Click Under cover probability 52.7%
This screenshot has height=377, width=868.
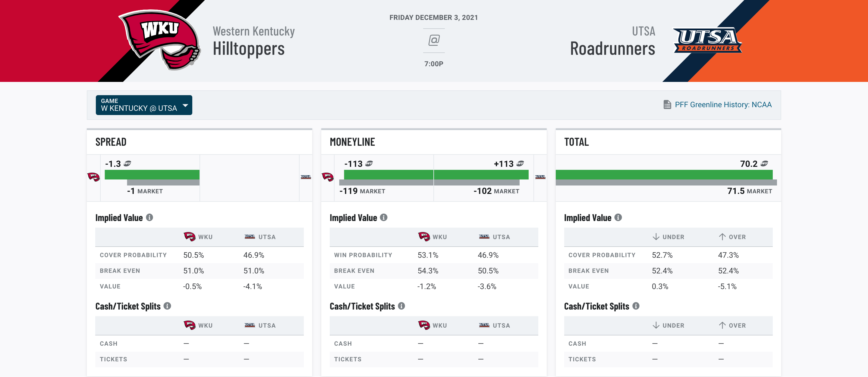click(662, 255)
